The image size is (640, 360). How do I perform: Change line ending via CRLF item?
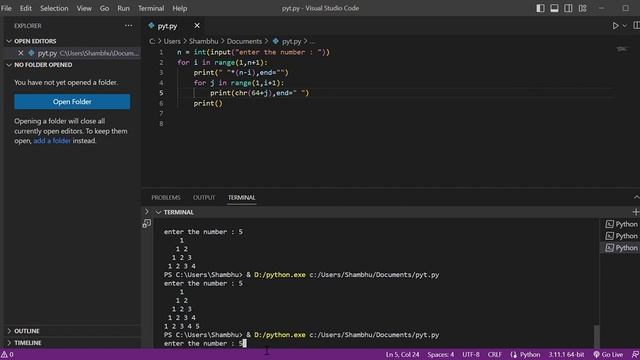pos(495,355)
